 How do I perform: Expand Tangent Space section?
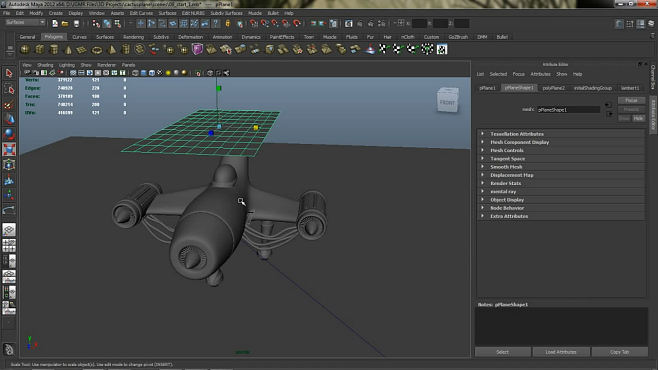(561, 159)
